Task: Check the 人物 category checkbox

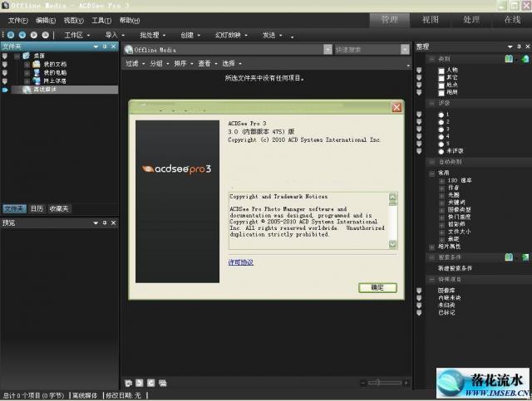Action: tap(442, 71)
